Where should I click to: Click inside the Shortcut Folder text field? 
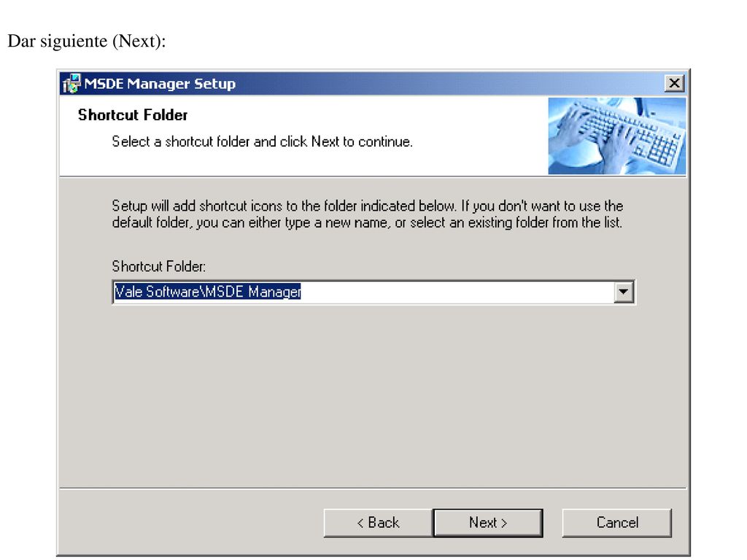click(x=363, y=292)
